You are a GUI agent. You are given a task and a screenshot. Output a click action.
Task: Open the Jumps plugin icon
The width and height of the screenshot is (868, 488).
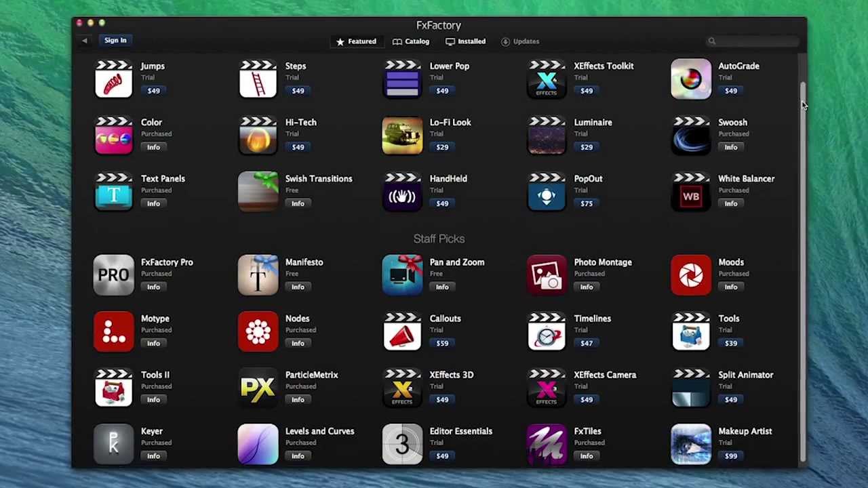[113, 79]
